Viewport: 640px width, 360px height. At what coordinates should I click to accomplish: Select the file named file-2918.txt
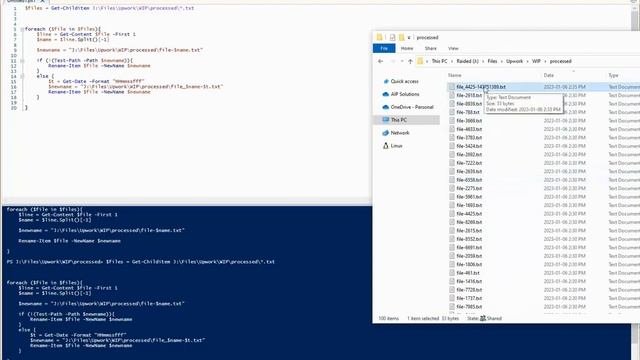[x=469, y=95]
